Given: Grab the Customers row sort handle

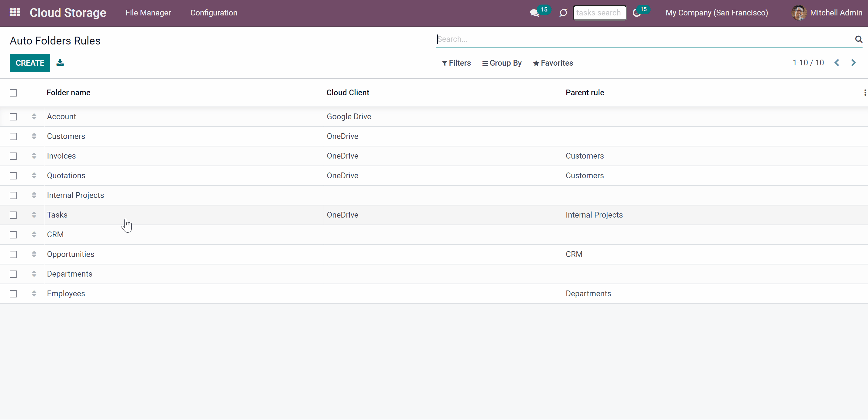Looking at the screenshot, I should (x=34, y=136).
